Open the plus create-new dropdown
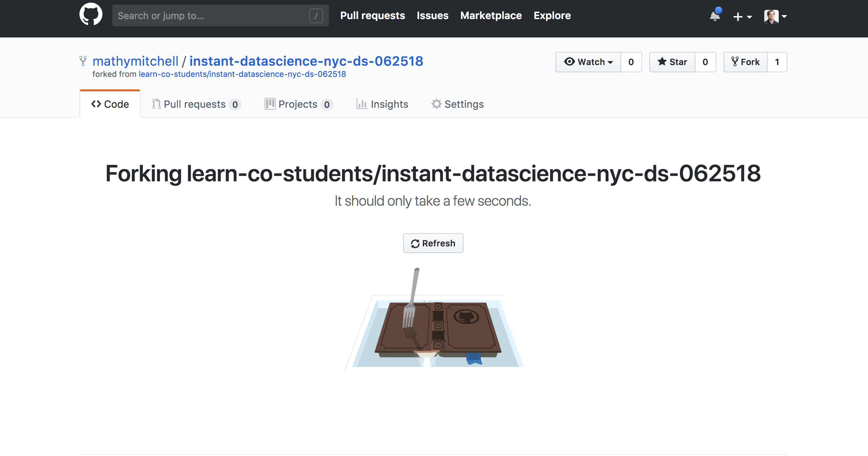 click(x=742, y=16)
